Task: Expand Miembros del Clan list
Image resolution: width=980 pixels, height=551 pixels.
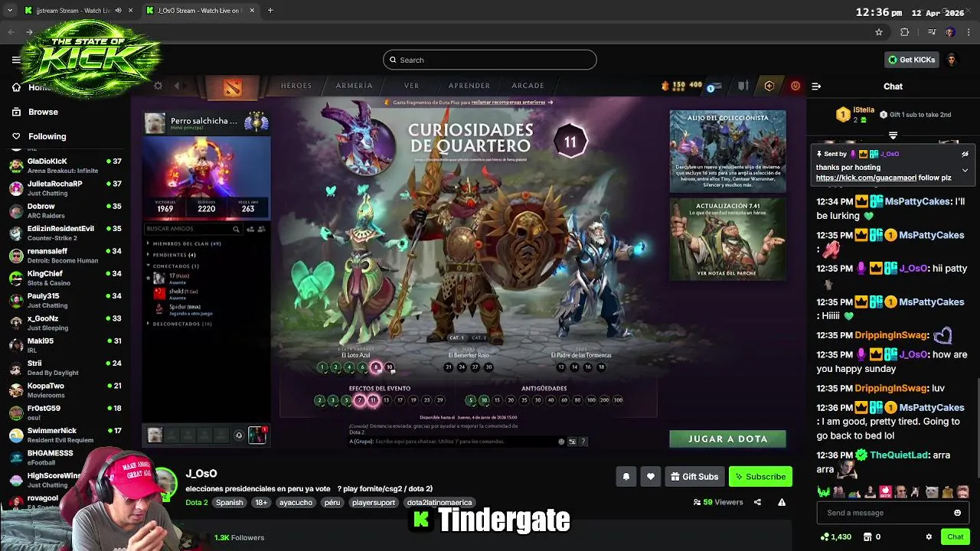Action: (184, 243)
